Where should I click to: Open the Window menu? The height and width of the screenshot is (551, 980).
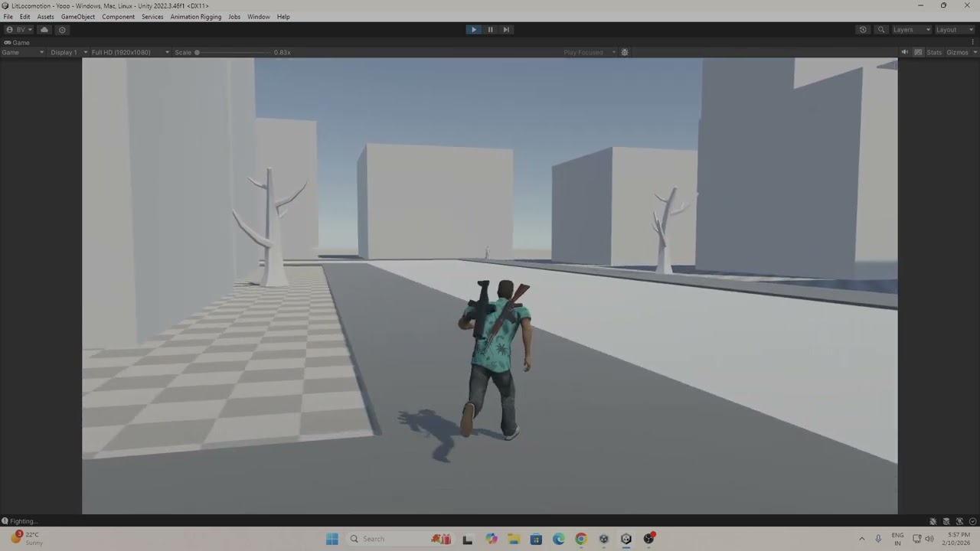coord(259,17)
